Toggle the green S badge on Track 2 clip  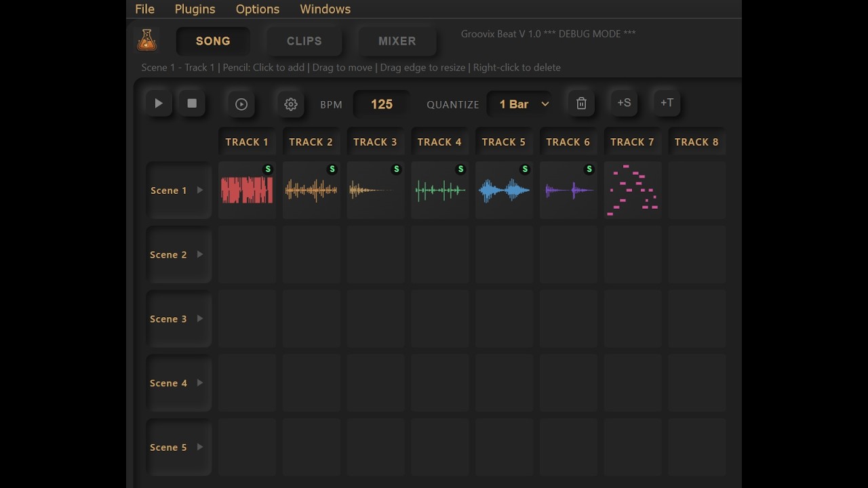coord(332,169)
